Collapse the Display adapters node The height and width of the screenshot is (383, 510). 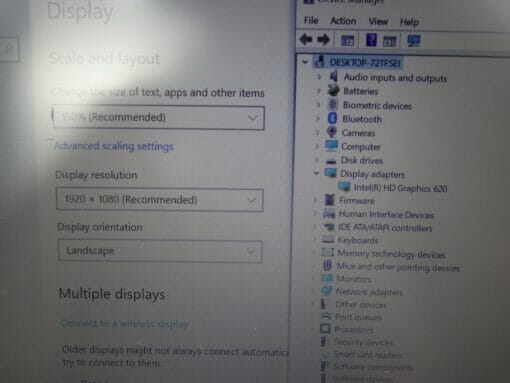click(316, 173)
